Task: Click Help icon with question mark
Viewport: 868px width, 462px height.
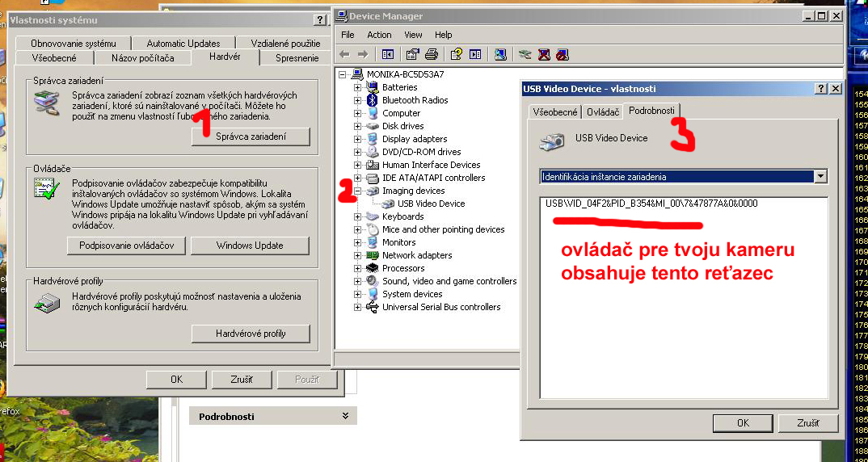Action: (456, 54)
